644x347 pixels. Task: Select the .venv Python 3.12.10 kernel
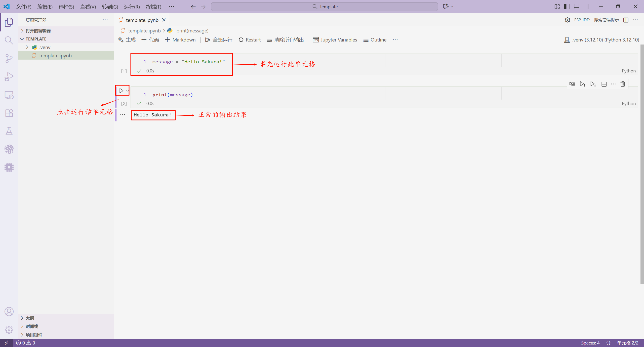point(601,40)
